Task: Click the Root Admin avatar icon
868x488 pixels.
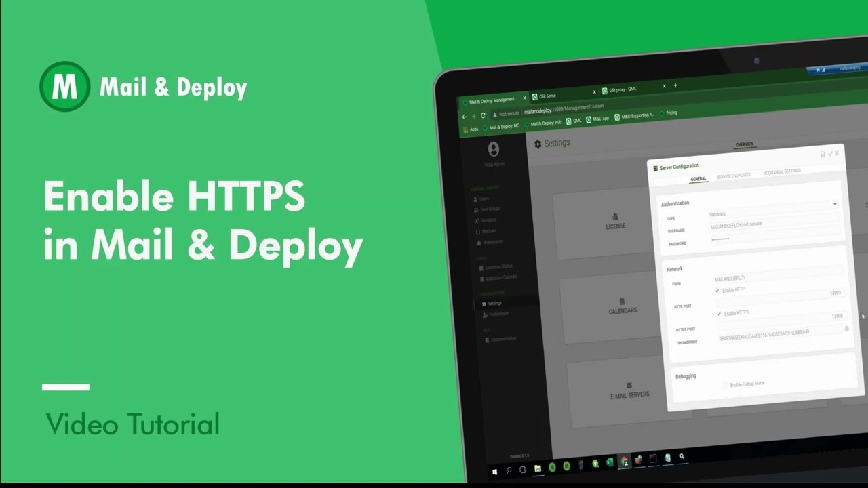Action: [x=493, y=148]
